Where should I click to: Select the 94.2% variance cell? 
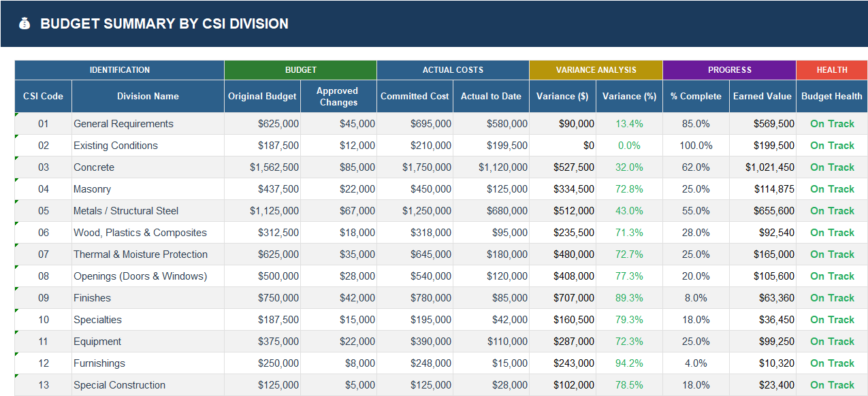(x=629, y=363)
